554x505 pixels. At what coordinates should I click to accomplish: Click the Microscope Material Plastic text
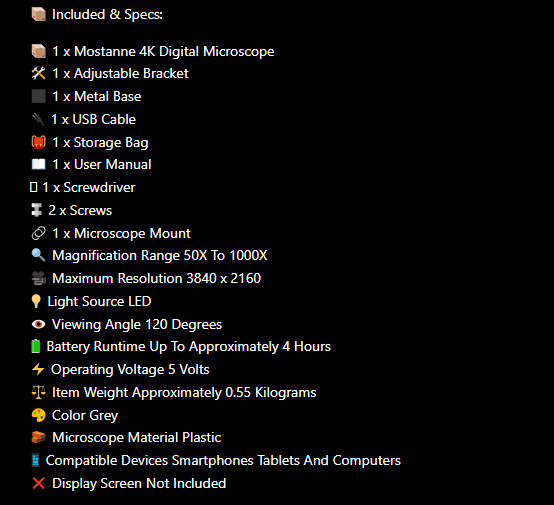coord(137,438)
